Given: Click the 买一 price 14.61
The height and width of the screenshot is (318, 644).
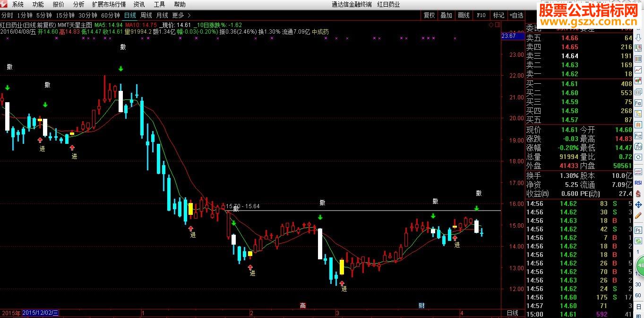Looking at the screenshot, I should click(x=570, y=84).
